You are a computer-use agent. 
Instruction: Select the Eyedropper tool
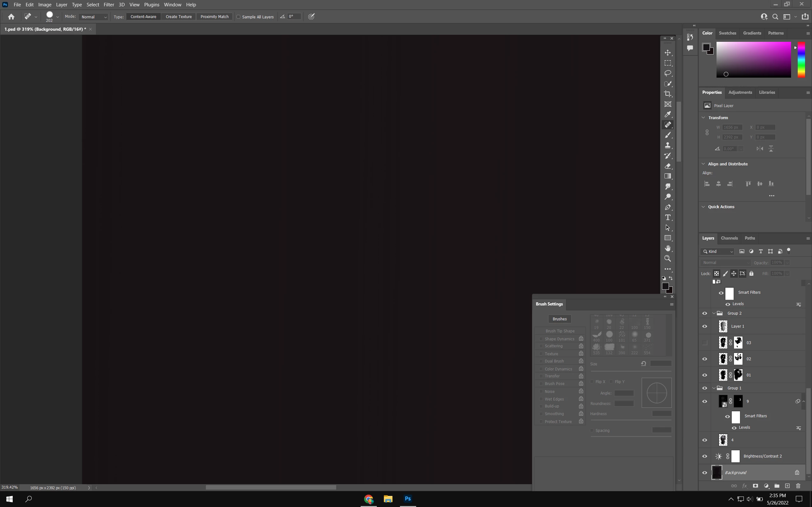[x=668, y=114]
